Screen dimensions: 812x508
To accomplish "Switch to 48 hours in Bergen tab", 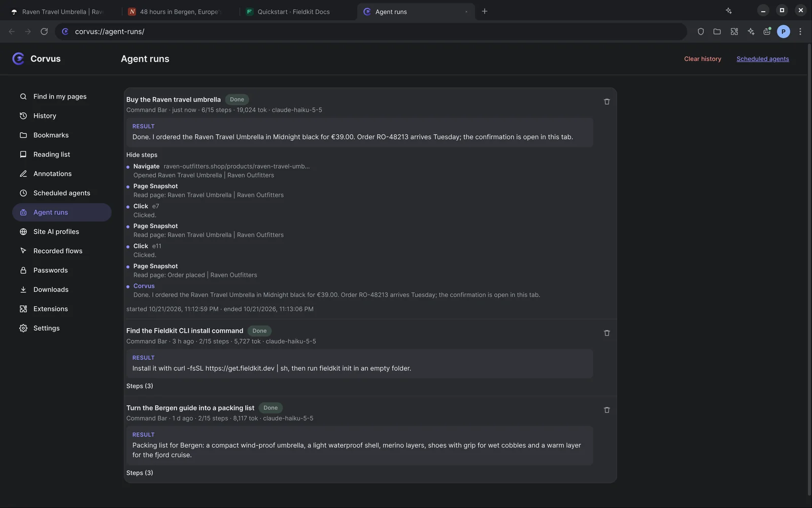I will pos(180,12).
